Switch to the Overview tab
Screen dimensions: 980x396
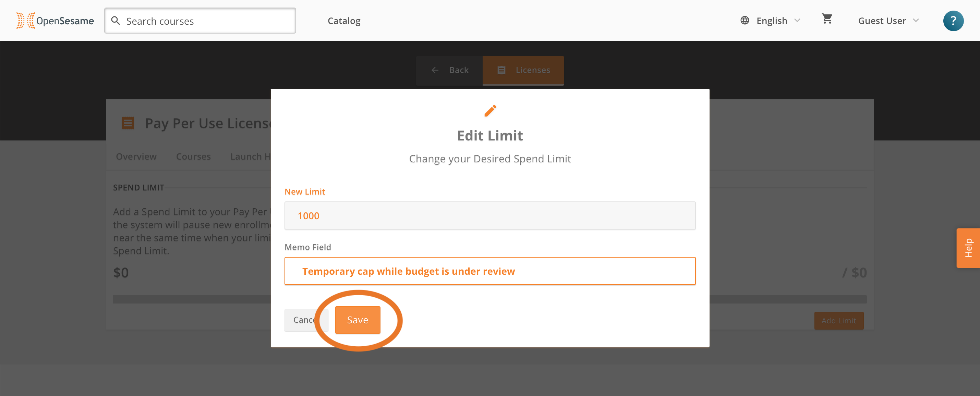136,157
